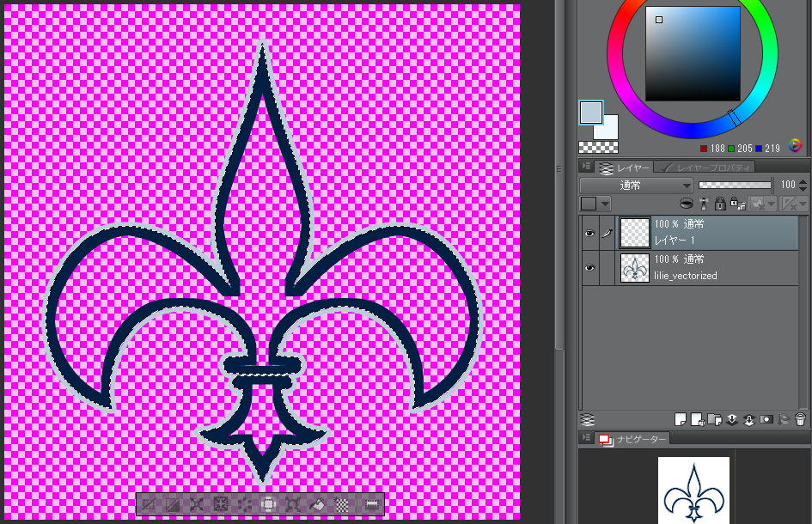This screenshot has height=524, width=812.
Task: Open the ruler display range dropdown arrow
Action: [x=803, y=204]
